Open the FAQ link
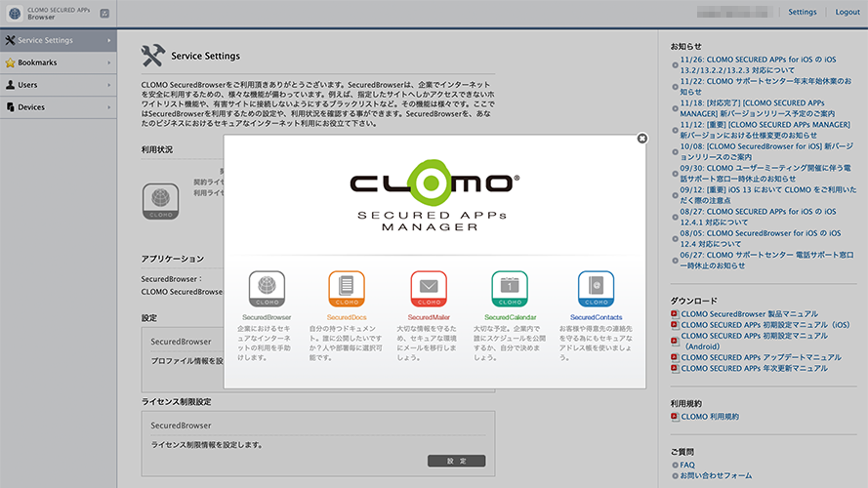The image size is (868, 488). click(x=687, y=465)
